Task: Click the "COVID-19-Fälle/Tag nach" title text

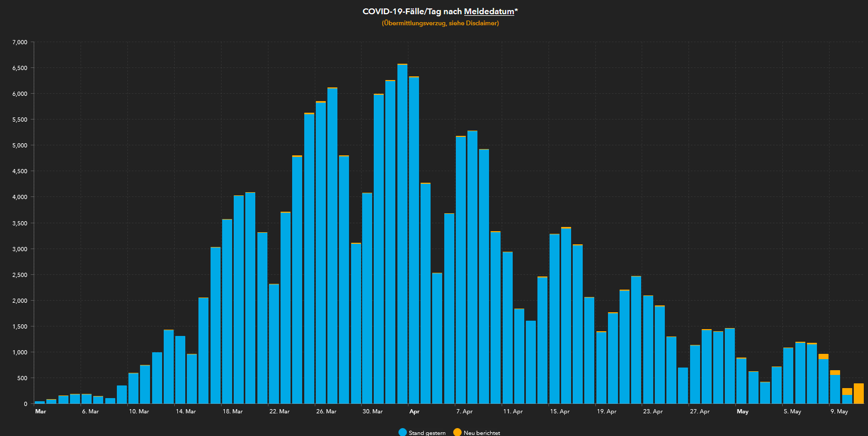Action: tap(412, 12)
